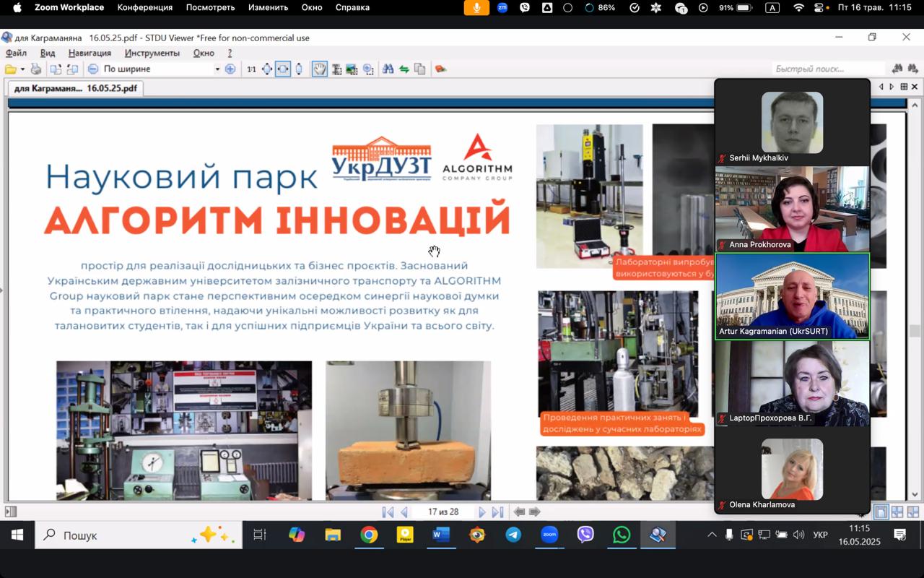Toggle fit to height mode

(299, 69)
